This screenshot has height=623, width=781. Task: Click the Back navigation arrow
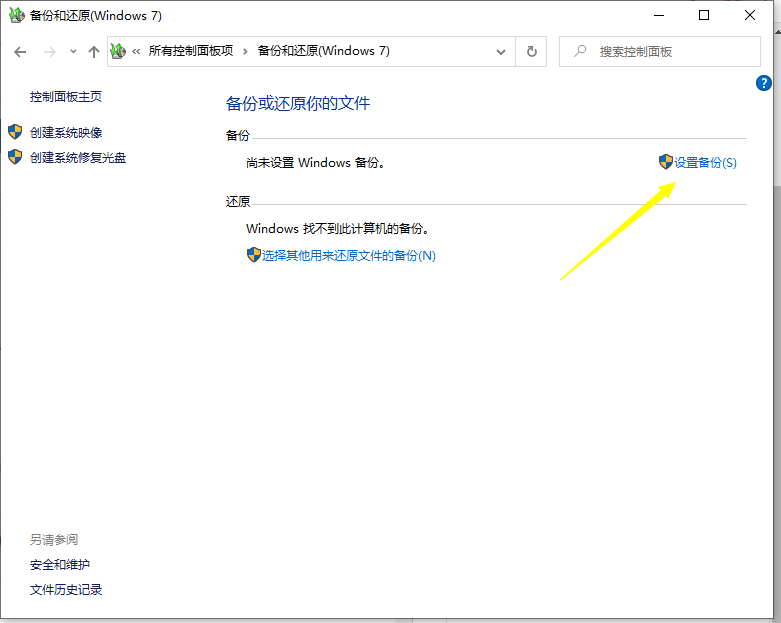point(20,52)
